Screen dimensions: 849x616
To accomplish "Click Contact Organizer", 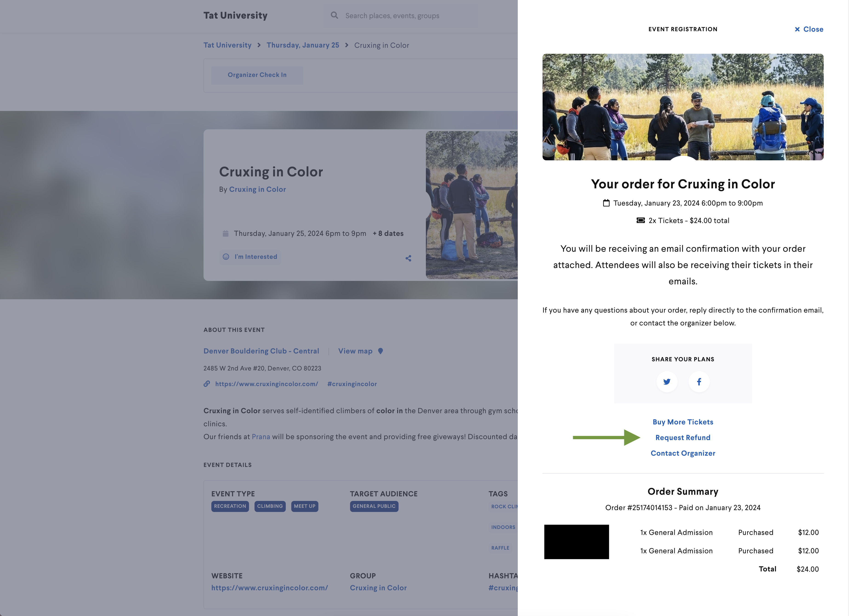I will click(682, 453).
